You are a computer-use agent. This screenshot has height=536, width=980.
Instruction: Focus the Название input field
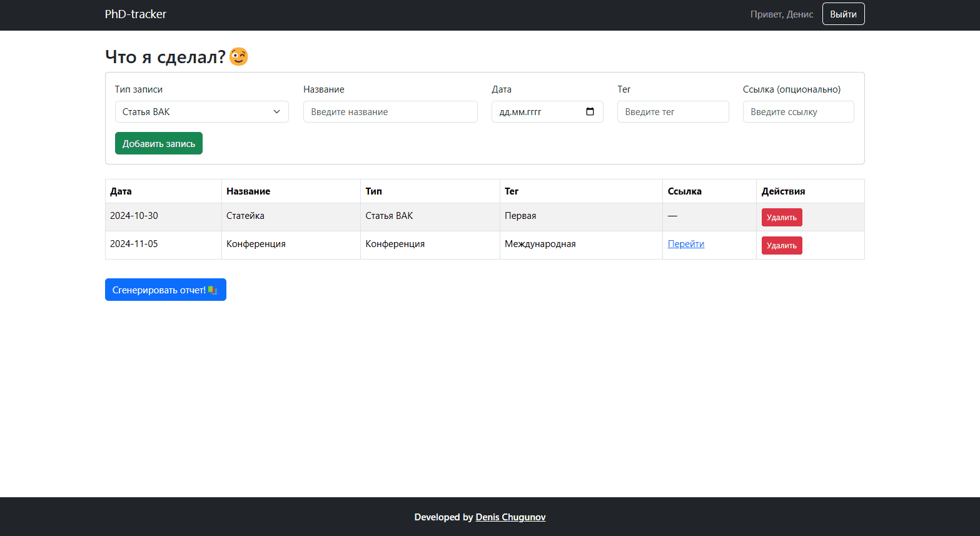[390, 112]
